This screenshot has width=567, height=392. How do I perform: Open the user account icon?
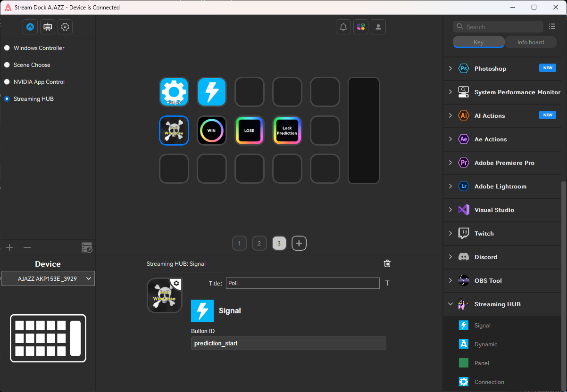[378, 27]
